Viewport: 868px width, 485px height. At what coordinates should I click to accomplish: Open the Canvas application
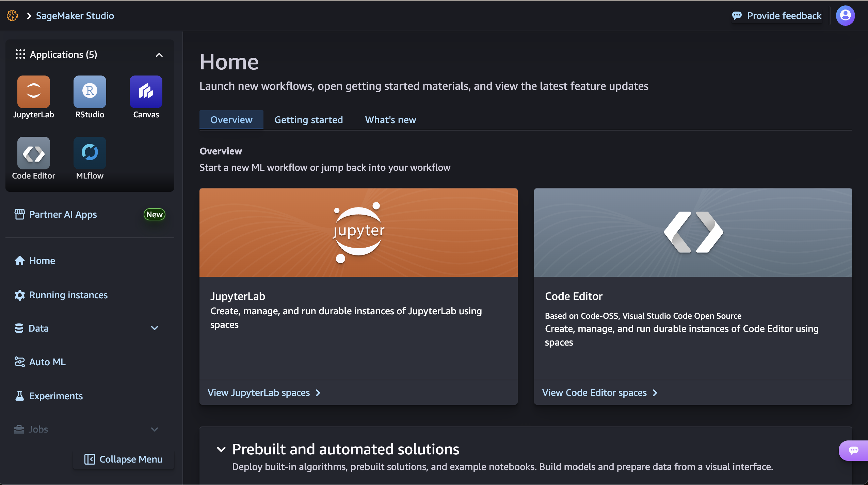(146, 91)
